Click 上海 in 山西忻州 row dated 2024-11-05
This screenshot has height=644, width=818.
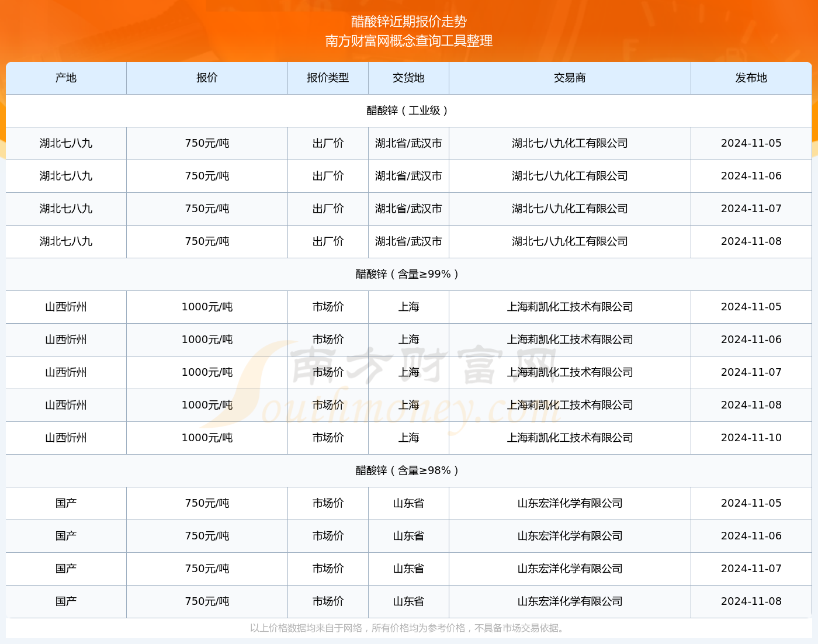tap(408, 307)
